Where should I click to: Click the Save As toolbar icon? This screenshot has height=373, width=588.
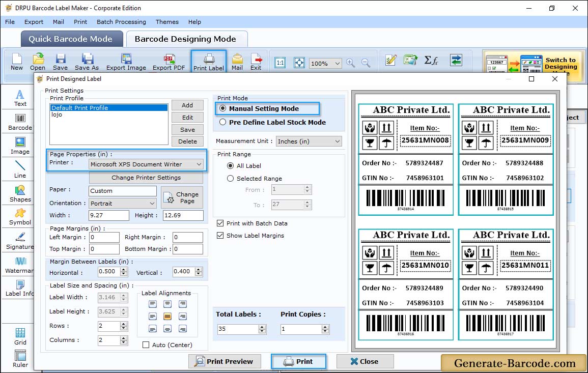click(x=87, y=62)
